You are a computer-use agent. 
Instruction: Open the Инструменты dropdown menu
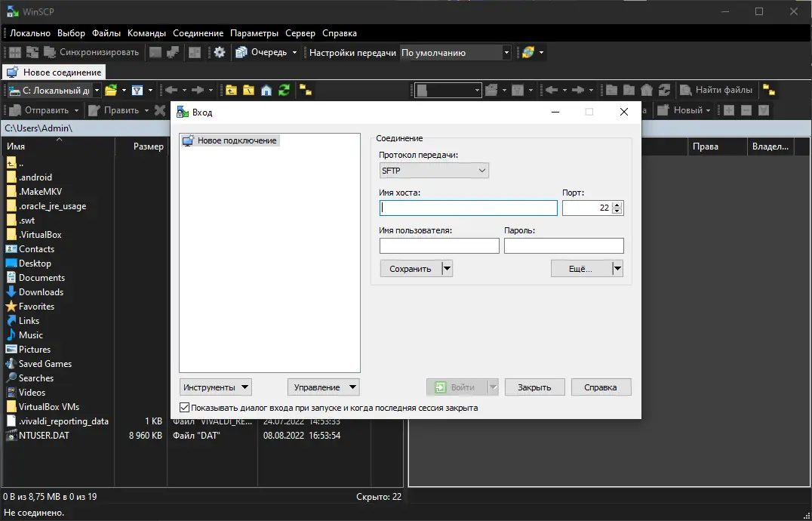(x=215, y=387)
